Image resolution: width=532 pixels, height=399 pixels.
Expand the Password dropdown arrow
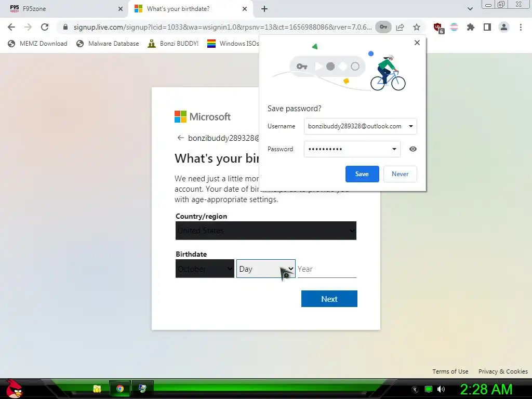(394, 149)
